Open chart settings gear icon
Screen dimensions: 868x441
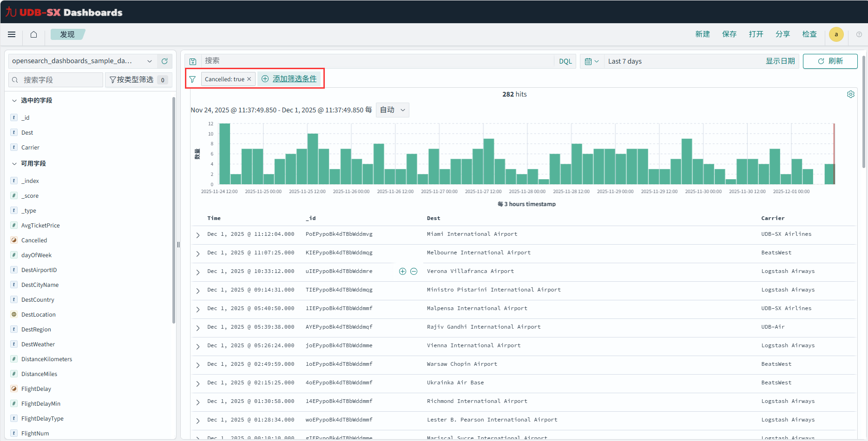(850, 94)
